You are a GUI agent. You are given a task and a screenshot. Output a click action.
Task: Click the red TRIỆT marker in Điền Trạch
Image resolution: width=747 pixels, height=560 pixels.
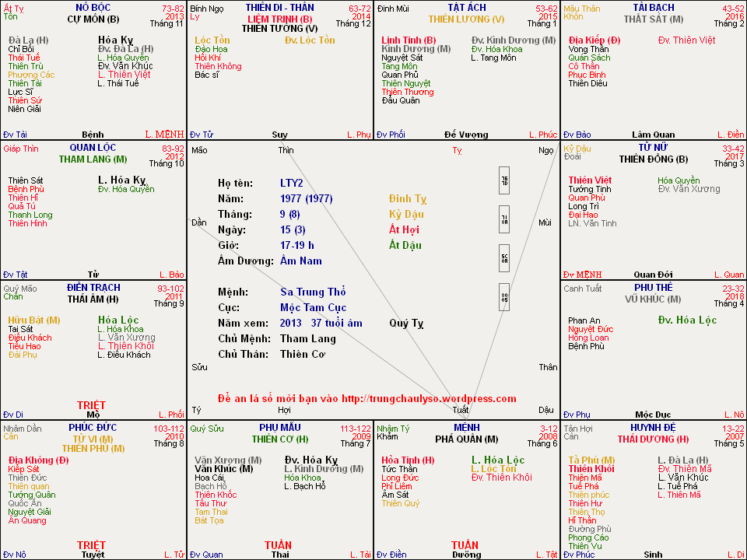pos(91,405)
